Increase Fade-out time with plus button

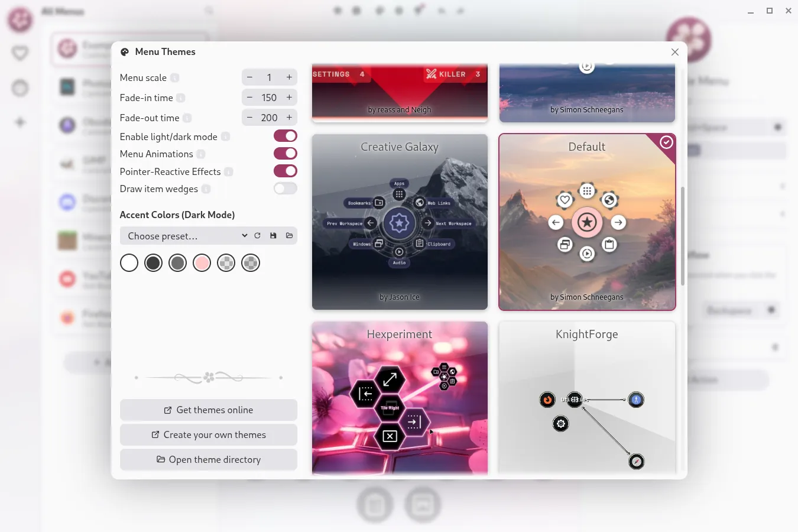click(289, 118)
